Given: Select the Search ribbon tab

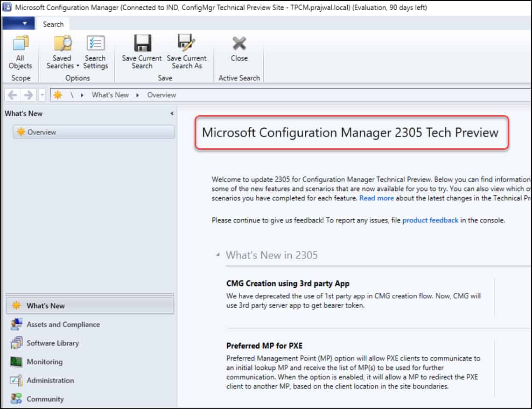Looking at the screenshot, I should (53, 24).
